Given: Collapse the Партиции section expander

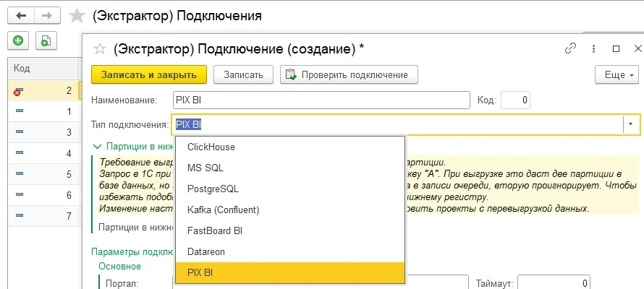Looking at the screenshot, I should click(x=96, y=146).
